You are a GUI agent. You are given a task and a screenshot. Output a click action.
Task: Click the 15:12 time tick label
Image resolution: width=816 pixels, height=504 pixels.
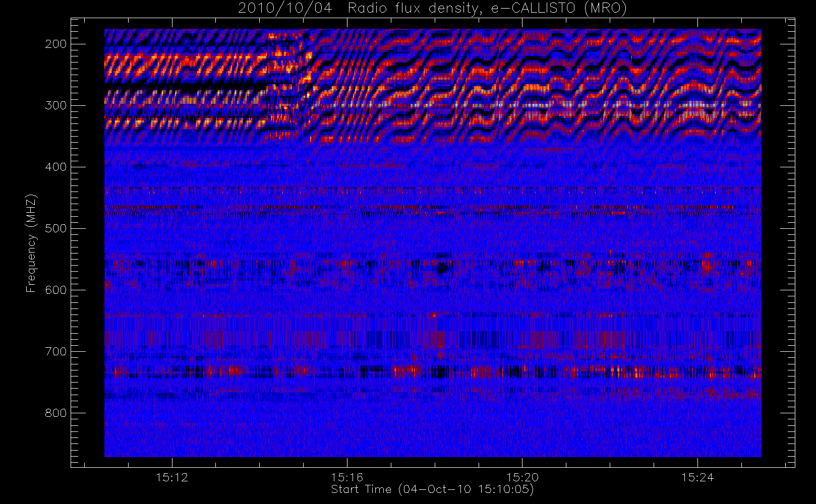click(172, 477)
